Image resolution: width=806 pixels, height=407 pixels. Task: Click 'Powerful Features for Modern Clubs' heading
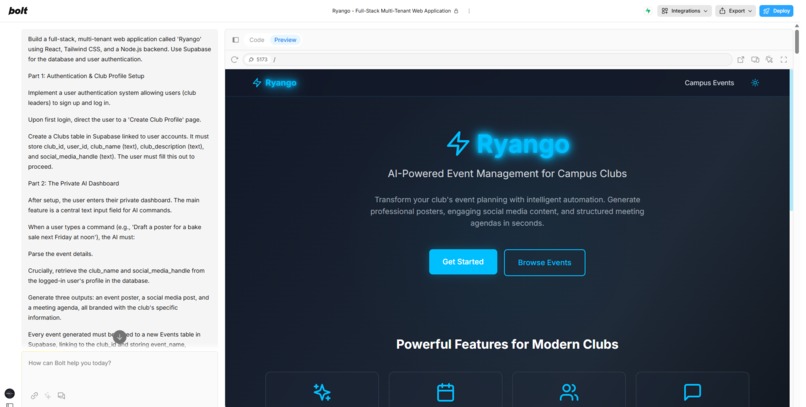click(x=507, y=344)
